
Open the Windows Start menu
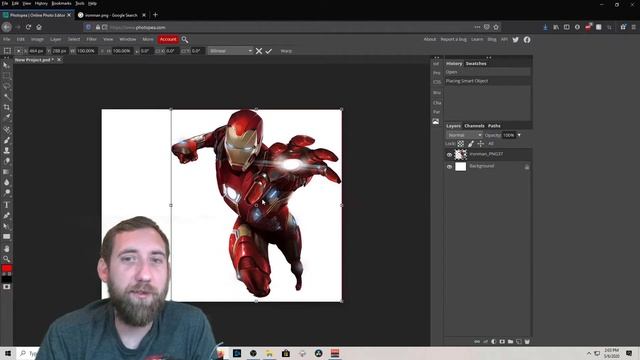click(x=7, y=353)
